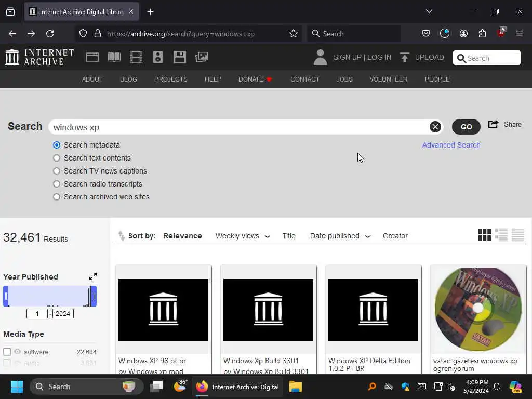The image size is (532, 399).
Task: Open a new browser tab
Action: click(150, 12)
